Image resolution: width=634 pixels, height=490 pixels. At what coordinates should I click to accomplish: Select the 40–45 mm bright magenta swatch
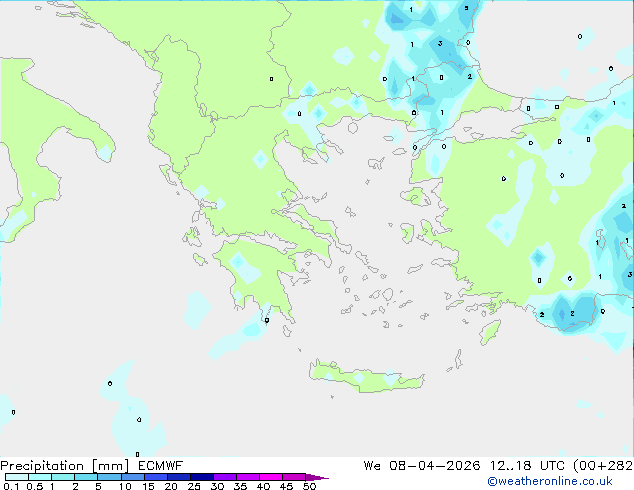271,477
